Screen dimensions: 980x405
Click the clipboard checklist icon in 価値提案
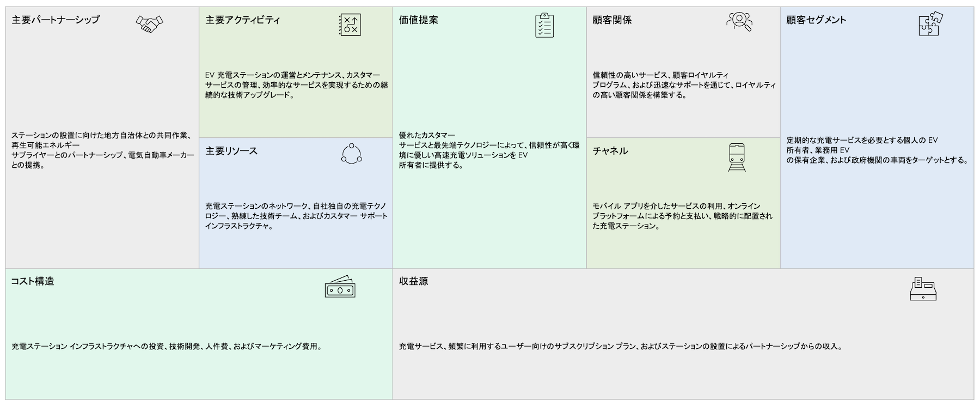(544, 25)
